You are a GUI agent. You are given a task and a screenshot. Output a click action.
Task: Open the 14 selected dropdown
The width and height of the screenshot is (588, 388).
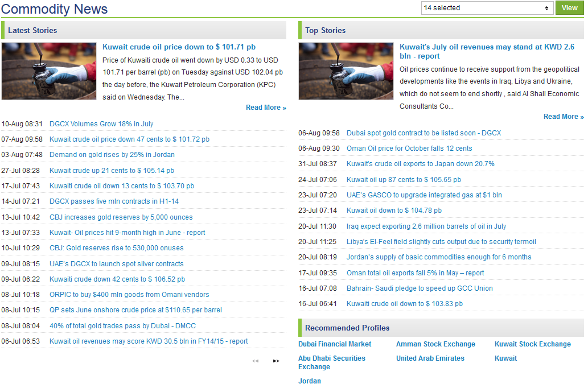(487, 8)
